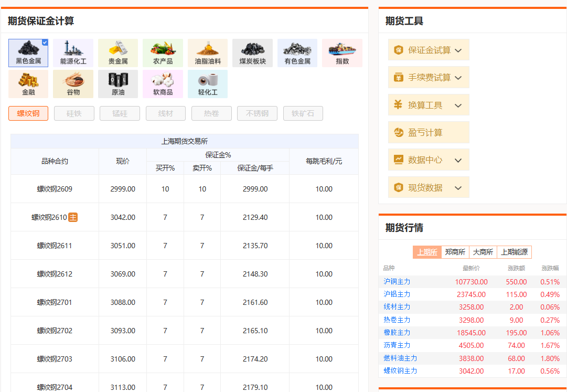Screen dimensions: 567x392
Task: Select the 锰硅 product button
Action: point(120,113)
